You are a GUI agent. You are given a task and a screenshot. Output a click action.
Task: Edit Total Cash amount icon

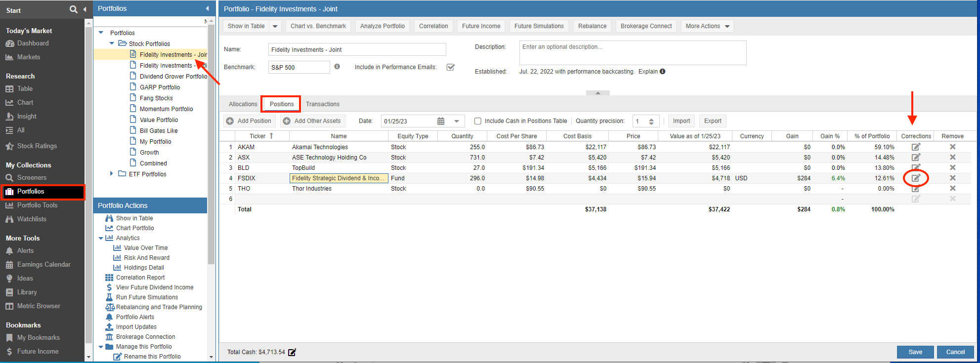click(292, 352)
